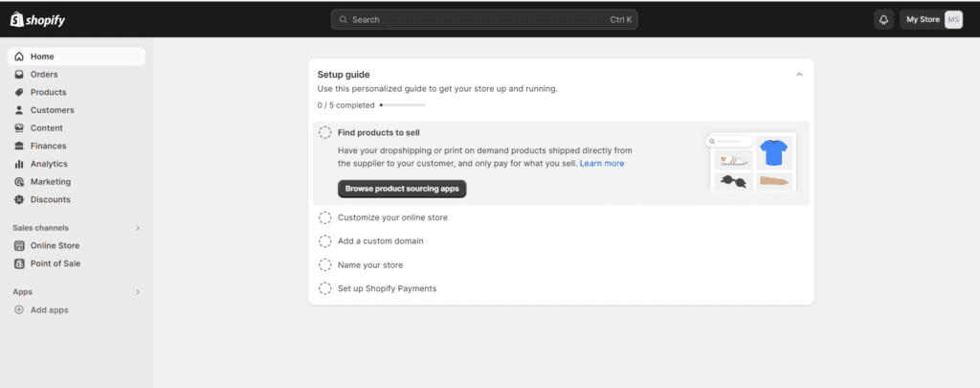Click the Orders inbox icon
Viewport: 980px width, 388px height.
click(x=19, y=75)
